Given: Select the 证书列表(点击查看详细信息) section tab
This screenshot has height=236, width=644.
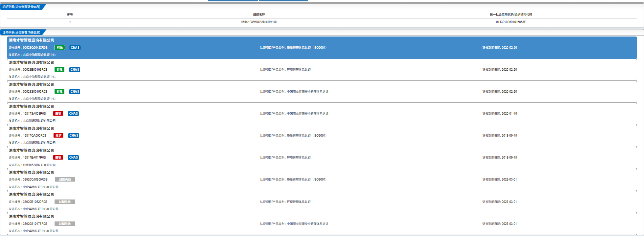Looking at the screenshot, I should (x=22, y=32).
